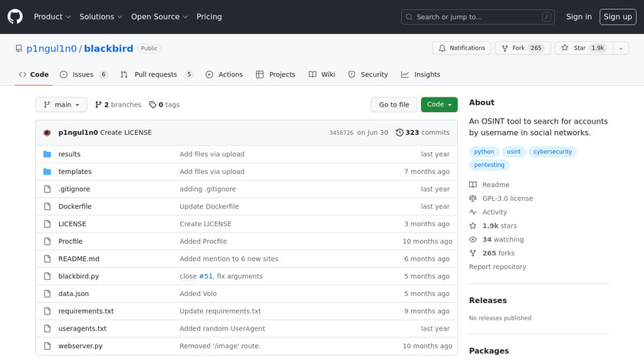Click the Sign up button
Viewport: 644px width, 362px height.
pyautogui.click(x=618, y=17)
